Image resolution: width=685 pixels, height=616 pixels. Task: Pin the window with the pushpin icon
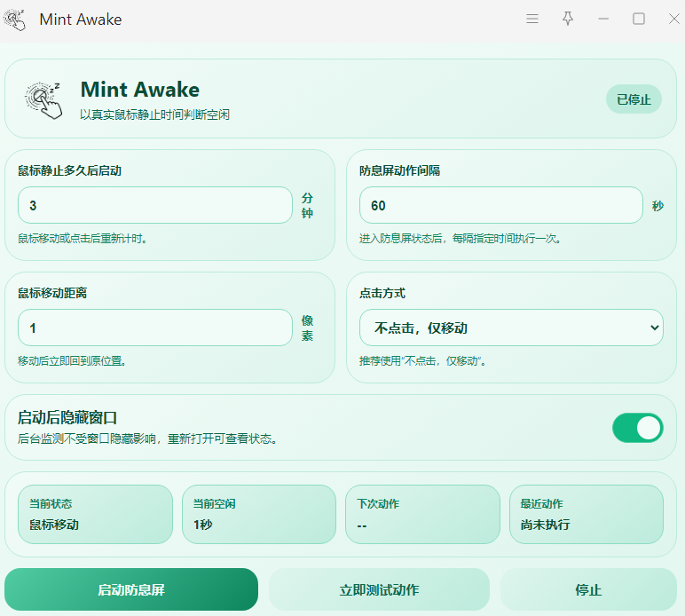(x=568, y=19)
